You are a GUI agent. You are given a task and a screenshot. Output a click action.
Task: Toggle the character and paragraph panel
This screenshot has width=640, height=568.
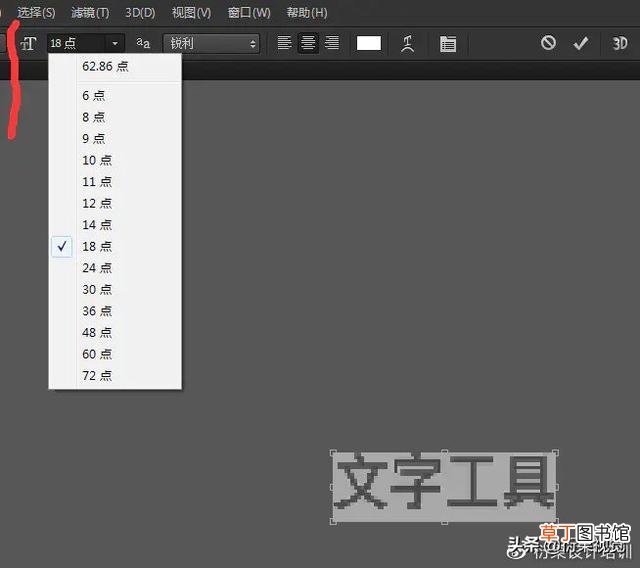(x=448, y=44)
